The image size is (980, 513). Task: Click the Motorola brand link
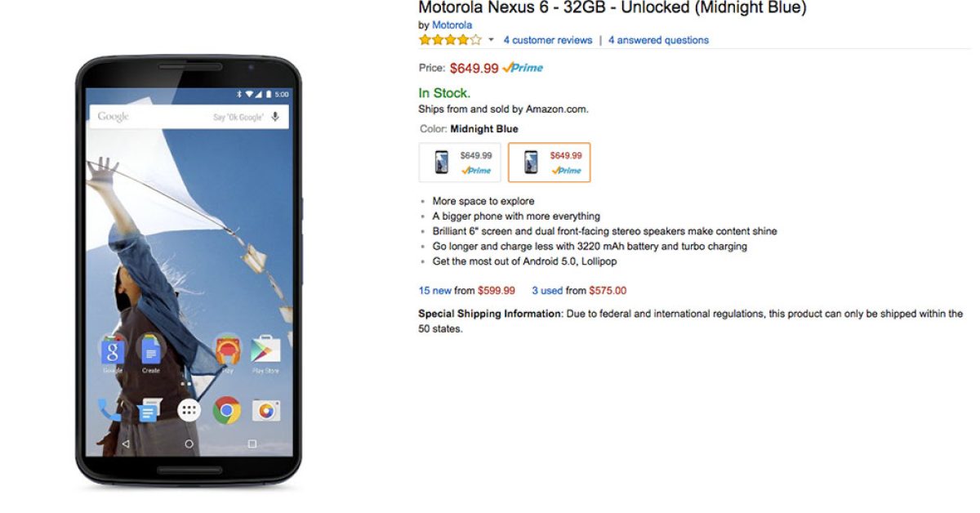[452, 25]
